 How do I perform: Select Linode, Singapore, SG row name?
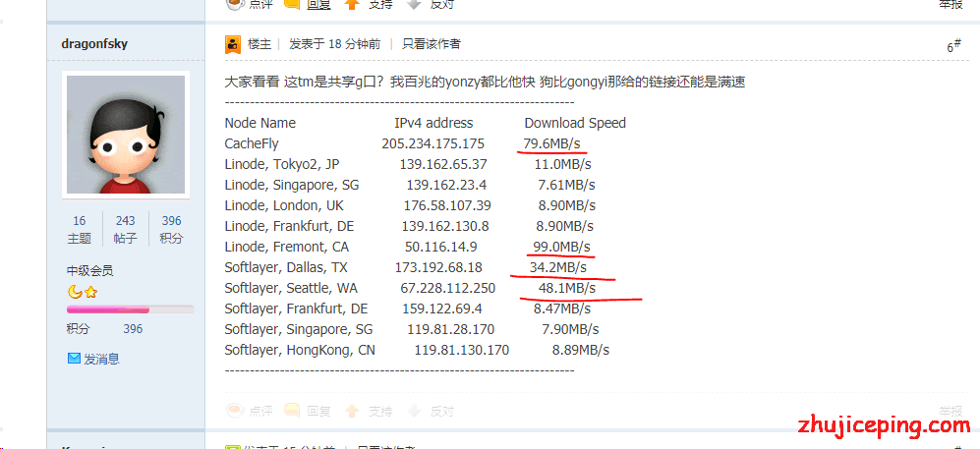click(x=292, y=185)
